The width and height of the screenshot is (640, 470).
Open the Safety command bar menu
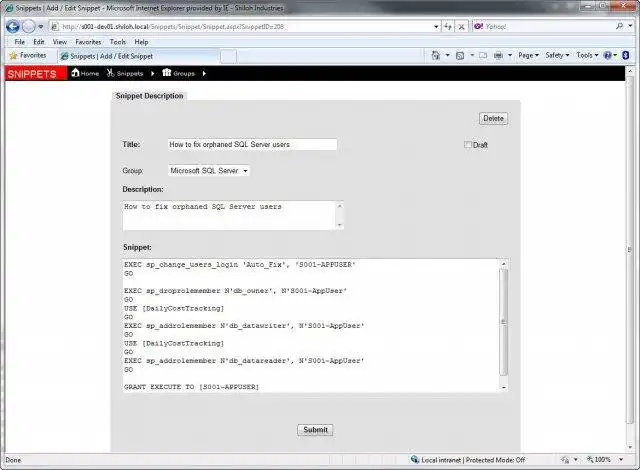[557, 55]
